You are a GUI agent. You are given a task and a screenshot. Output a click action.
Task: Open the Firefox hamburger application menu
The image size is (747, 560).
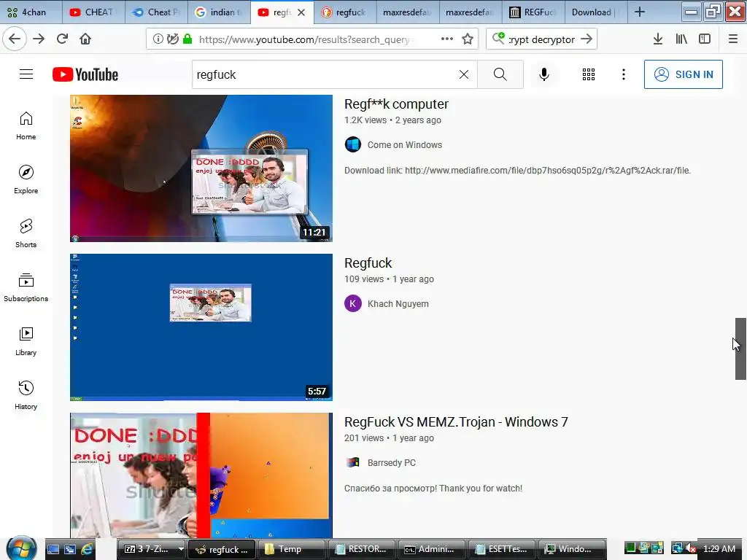click(733, 39)
